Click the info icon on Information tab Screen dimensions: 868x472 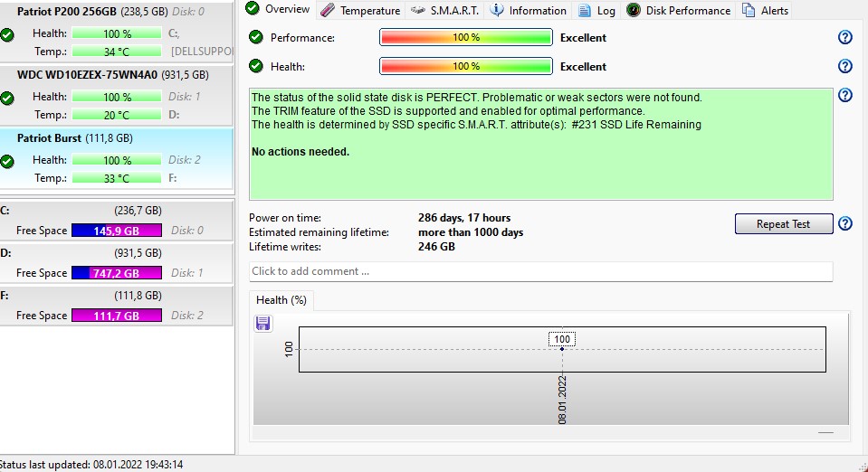tap(497, 10)
